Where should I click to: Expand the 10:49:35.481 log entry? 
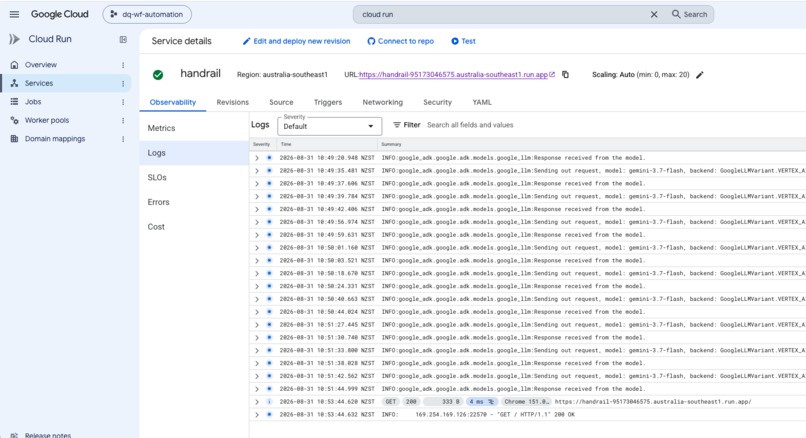click(x=257, y=171)
